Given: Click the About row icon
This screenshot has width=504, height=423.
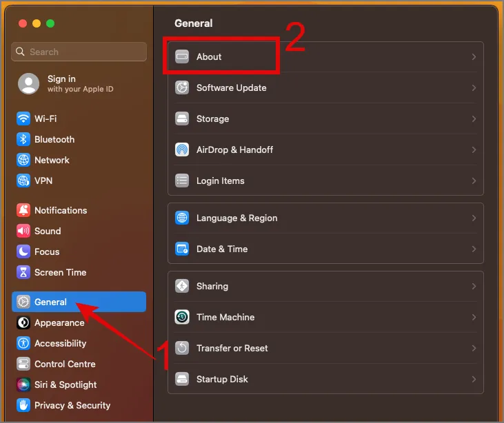Looking at the screenshot, I should click(x=182, y=57).
